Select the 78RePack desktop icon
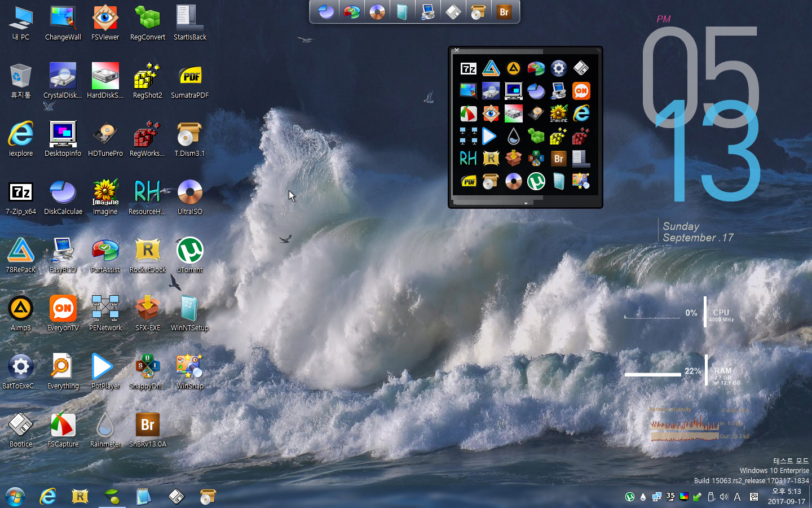The height and width of the screenshot is (508, 812). pos(21,256)
